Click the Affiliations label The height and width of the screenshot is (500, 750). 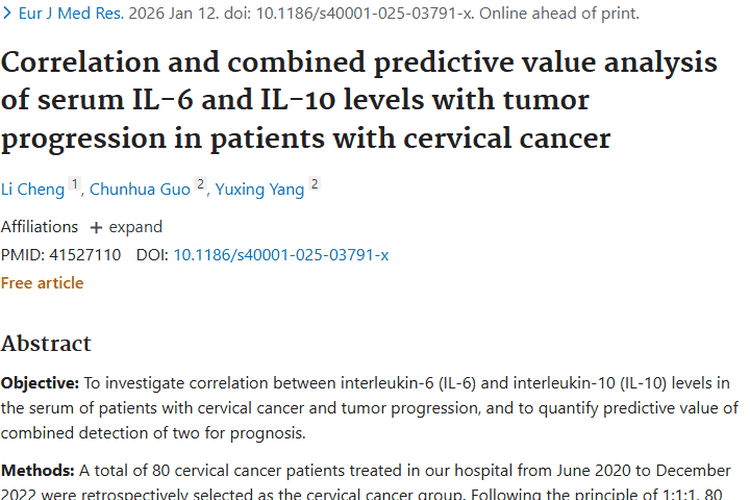coord(39,227)
